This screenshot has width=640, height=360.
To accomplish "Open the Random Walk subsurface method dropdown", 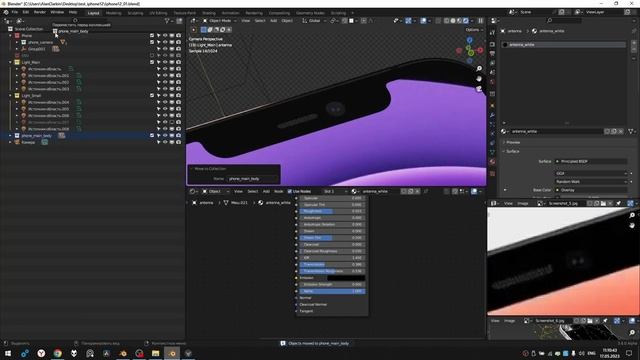I will click(x=591, y=182).
